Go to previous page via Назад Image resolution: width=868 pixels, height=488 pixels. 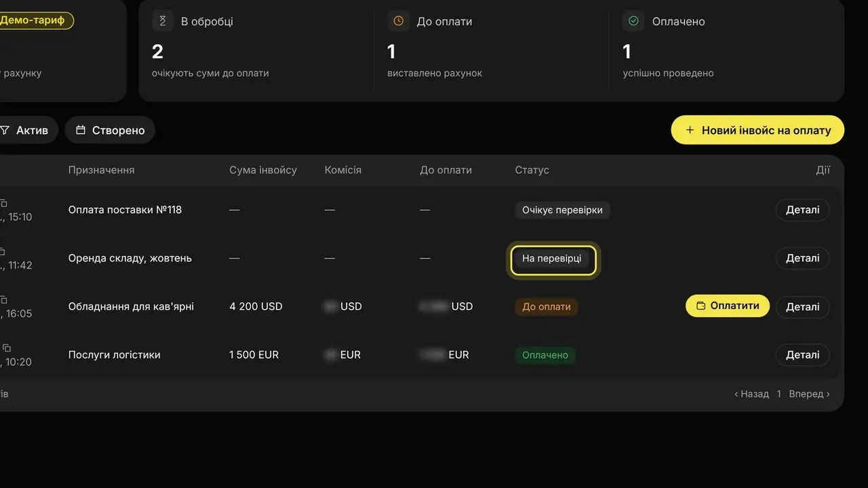coord(751,394)
